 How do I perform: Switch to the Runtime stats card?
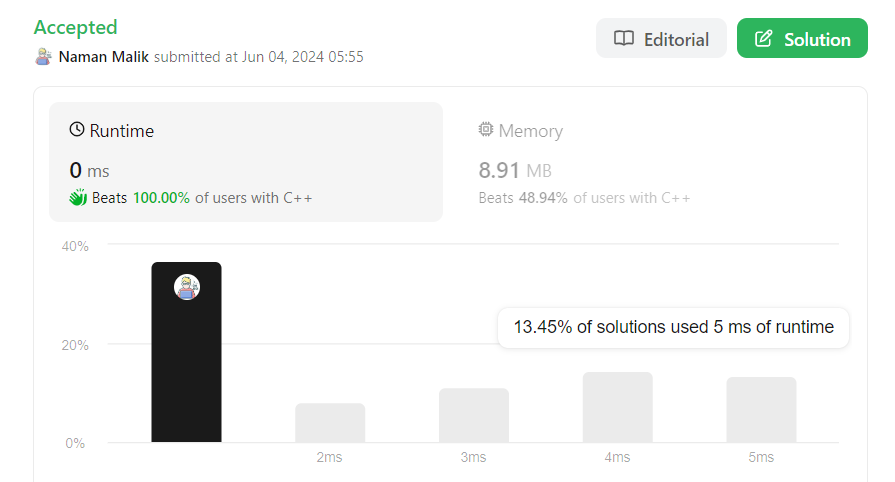point(246,161)
